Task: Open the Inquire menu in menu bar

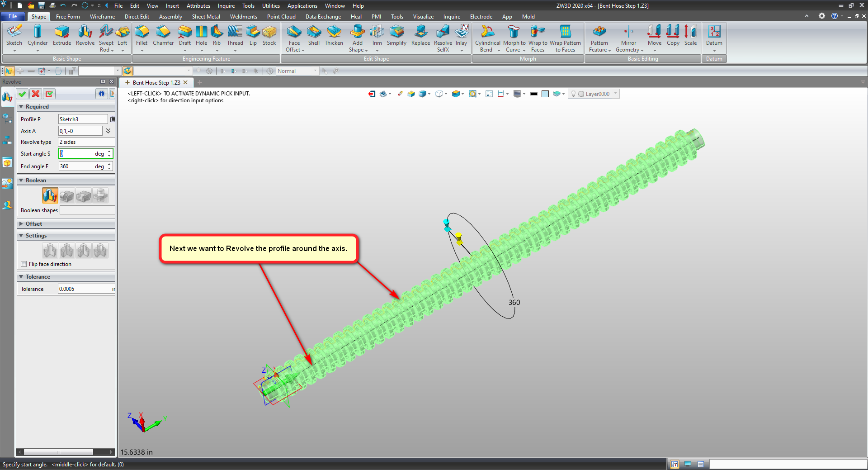Action: click(x=226, y=6)
